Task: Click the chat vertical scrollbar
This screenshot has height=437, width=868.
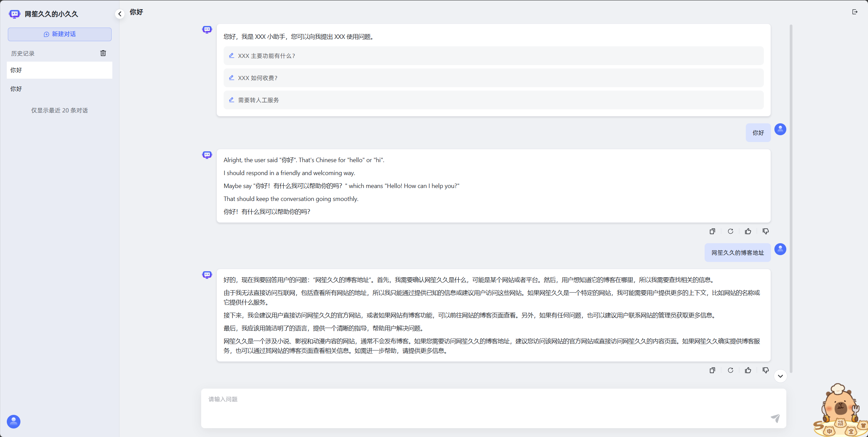Action: [x=791, y=198]
